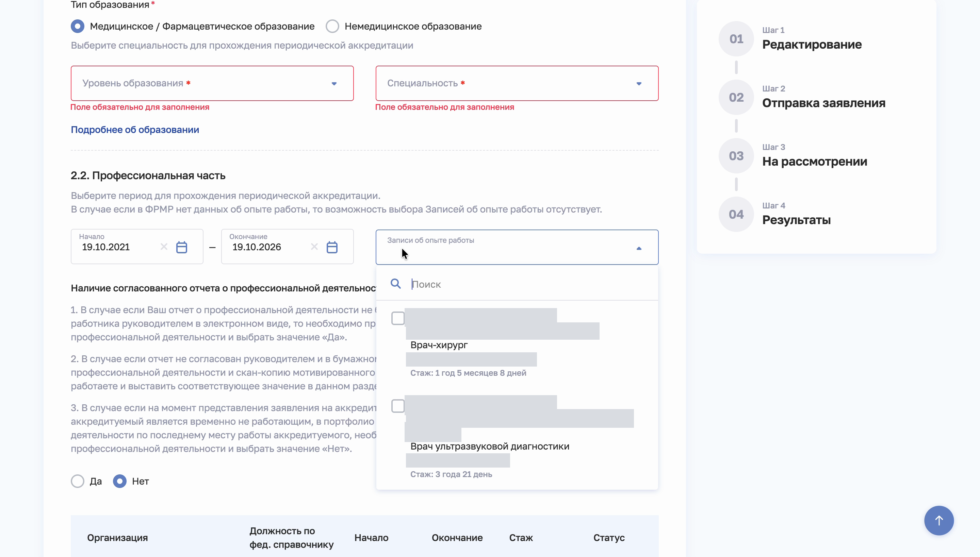Click text Стаж: 3 года 21 день
The height and width of the screenshot is (557, 980).
click(451, 474)
